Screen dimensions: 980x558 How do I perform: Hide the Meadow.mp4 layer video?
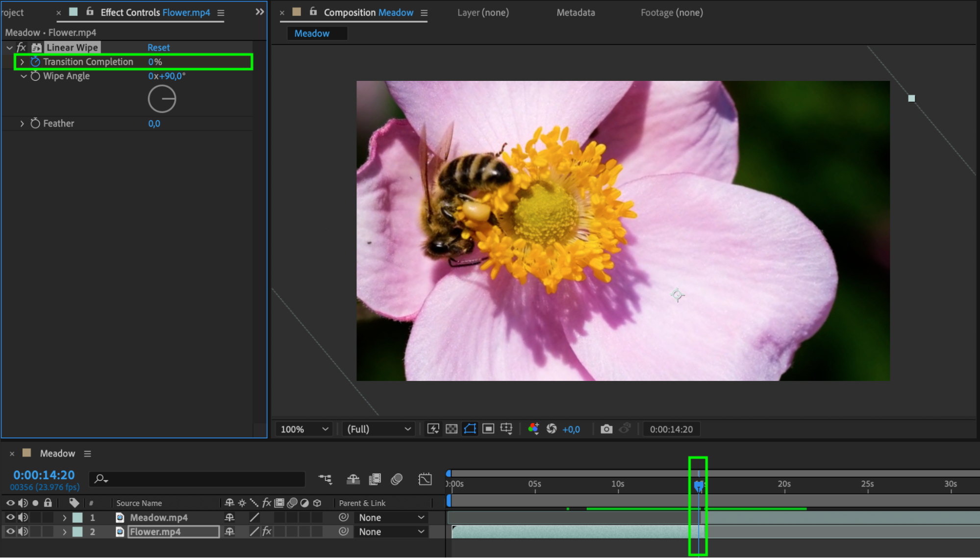10,517
